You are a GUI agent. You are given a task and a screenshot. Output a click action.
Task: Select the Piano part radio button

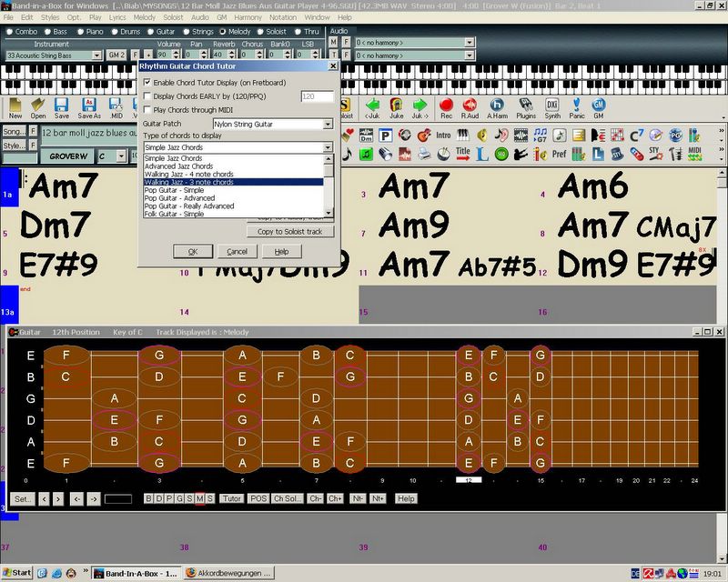coord(80,32)
